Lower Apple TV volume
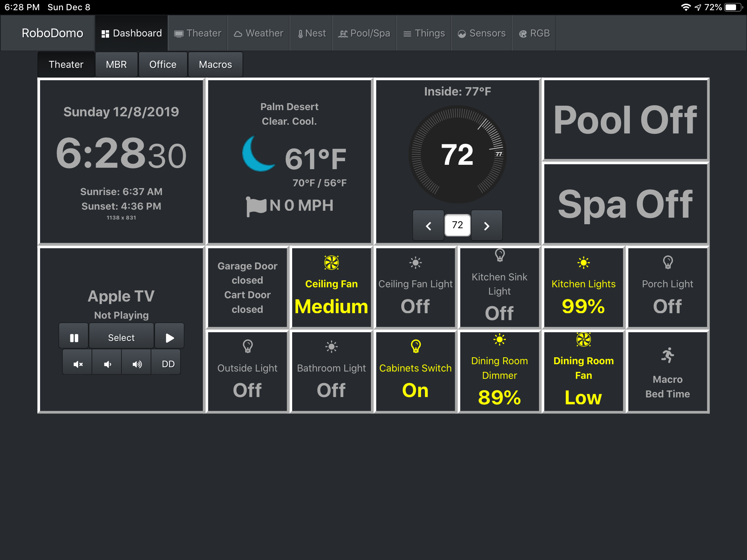Screen dimensions: 747x560 click(107, 363)
